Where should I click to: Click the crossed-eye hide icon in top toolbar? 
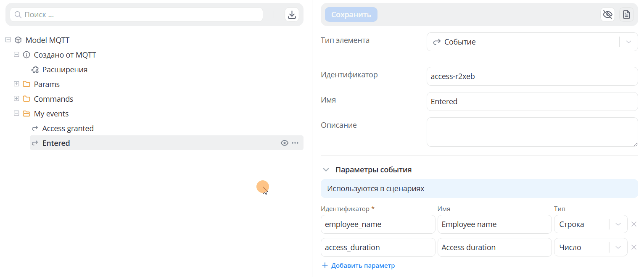(607, 15)
